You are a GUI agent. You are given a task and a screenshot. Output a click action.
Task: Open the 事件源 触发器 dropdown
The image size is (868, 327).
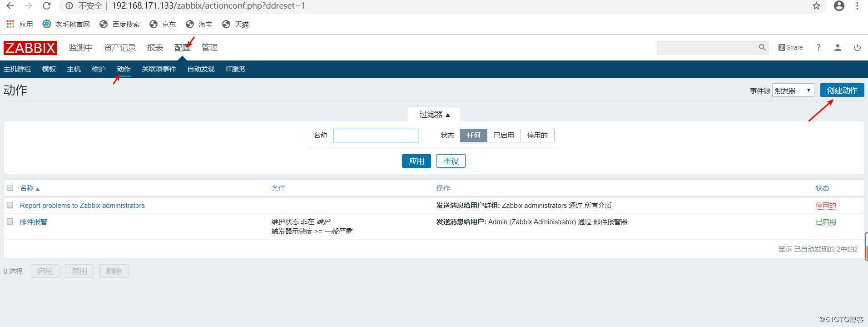click(793, 91)
